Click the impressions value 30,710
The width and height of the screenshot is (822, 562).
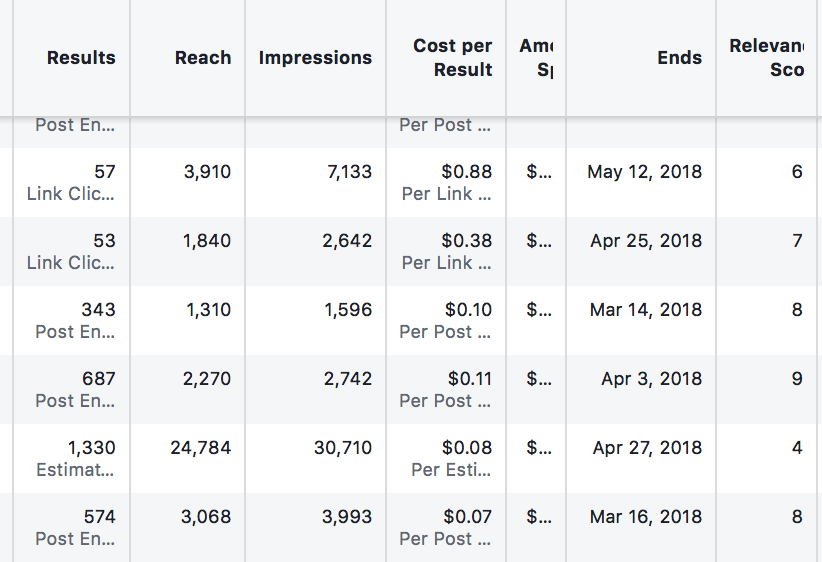343,448
